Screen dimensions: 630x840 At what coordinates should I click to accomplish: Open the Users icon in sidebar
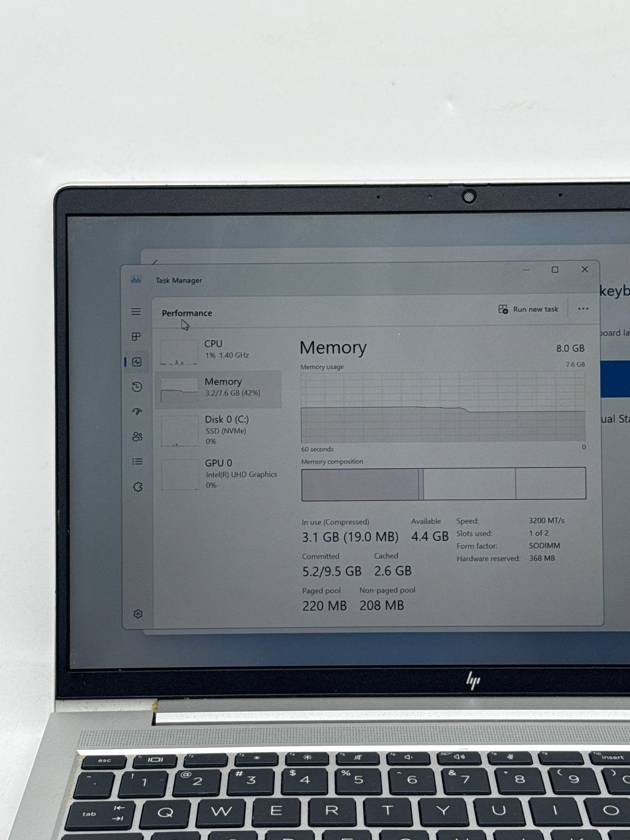(138, 437)
